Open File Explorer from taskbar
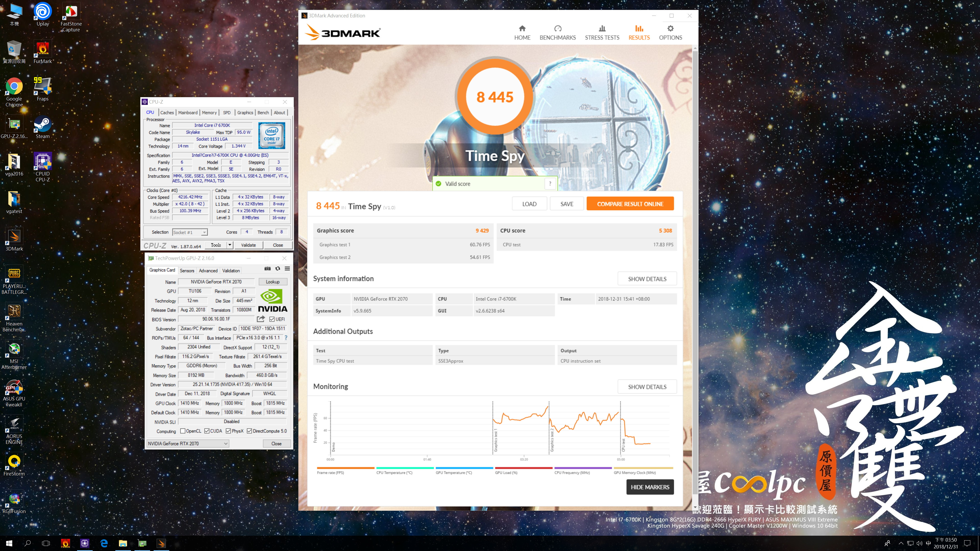Viewport: 980px width, 551px height. click(122, 543)
